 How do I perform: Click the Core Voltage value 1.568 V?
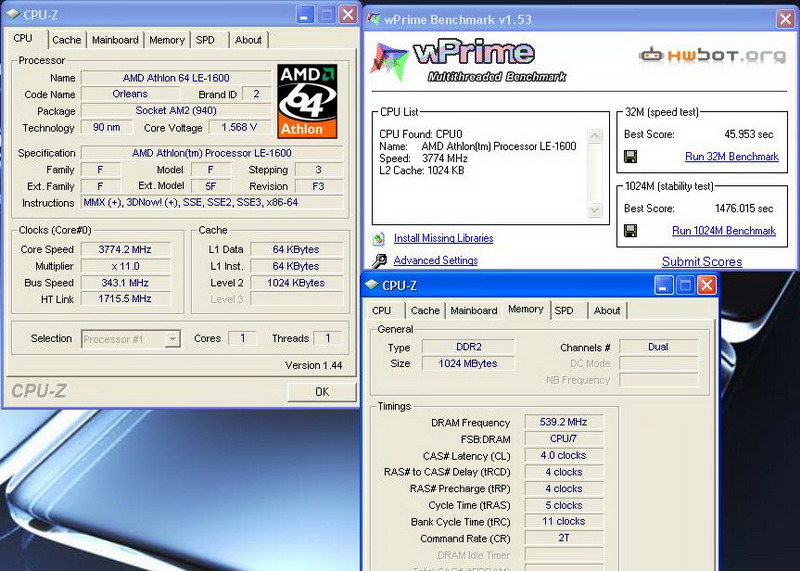pos(239,128)
